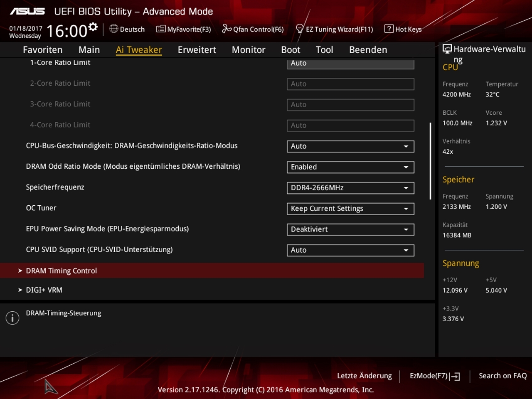The width and height of the screenshot is (532, 399).
Task: Click the Deutsch language button
Action: click(127, 29)
